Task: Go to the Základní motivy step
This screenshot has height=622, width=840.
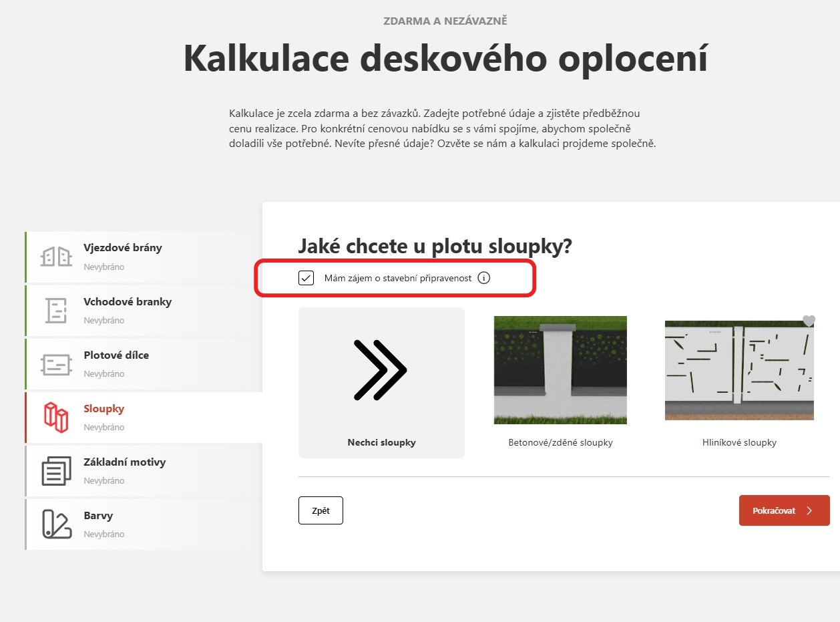Action: point(124,462)
